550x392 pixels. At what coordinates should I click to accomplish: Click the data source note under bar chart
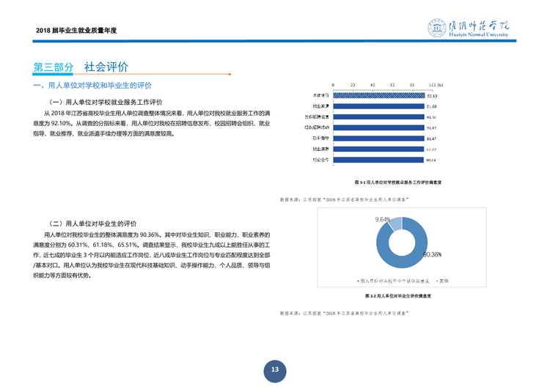345,200
